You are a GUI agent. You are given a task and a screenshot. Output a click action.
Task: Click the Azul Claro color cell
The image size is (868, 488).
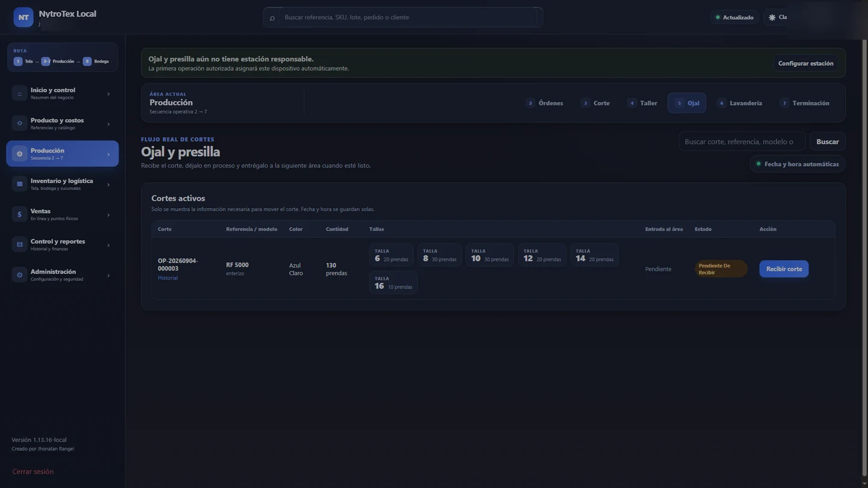tap(296, 269)
